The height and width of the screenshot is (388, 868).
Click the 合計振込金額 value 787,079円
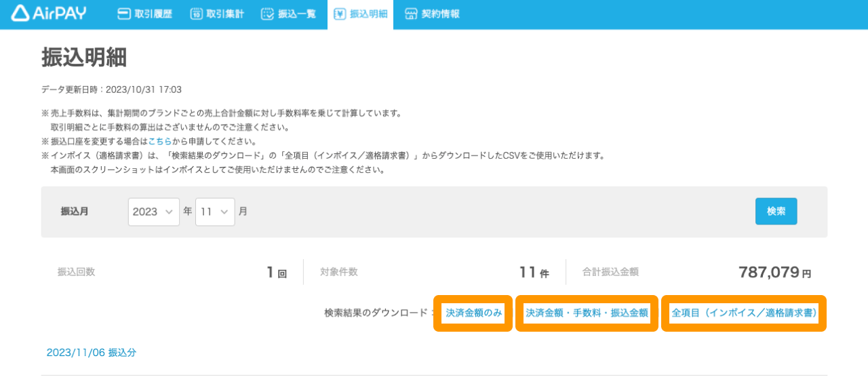pos(774,273)
